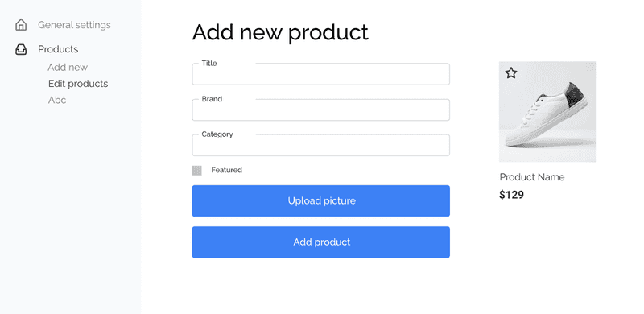Click the Brand floating label text

coord(212,99)
